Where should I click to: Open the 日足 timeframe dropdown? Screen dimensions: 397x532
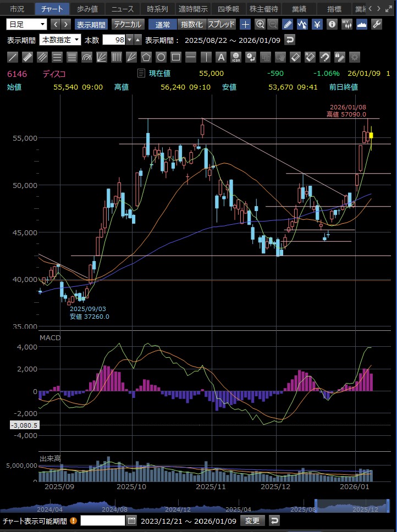pos(26,24)
